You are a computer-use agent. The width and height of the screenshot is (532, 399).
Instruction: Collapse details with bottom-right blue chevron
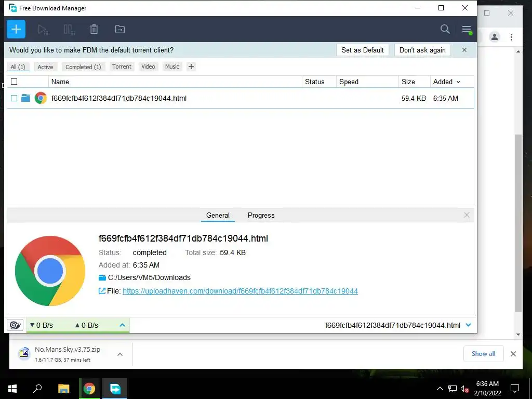[x=469, y=325]
